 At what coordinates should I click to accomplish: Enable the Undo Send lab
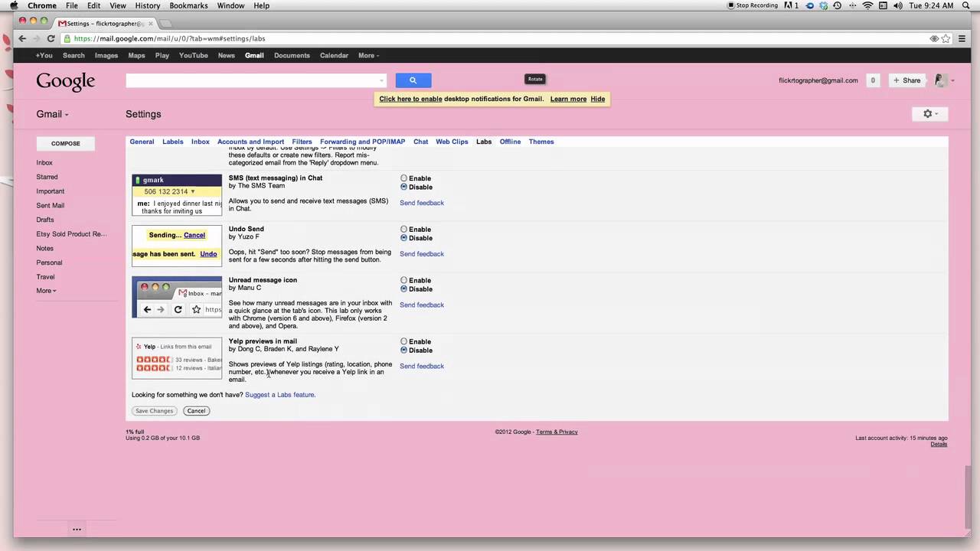[x=403, y=230]
